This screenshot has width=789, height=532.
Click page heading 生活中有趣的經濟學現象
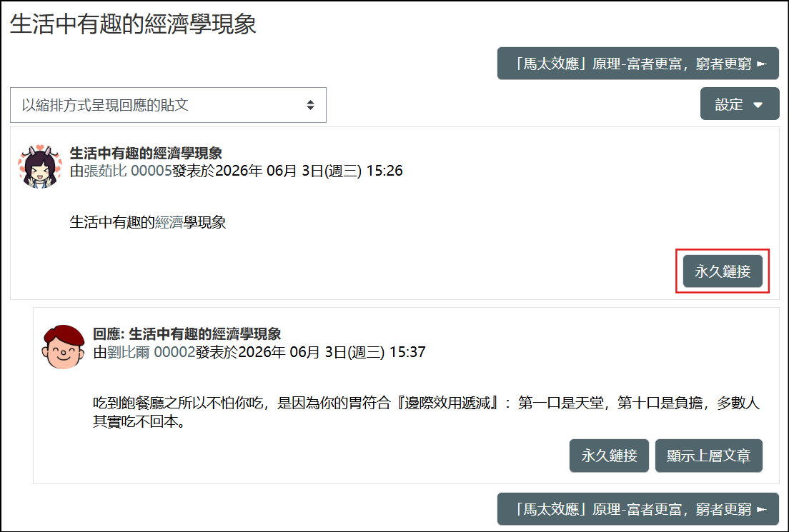[x=133, y=24]
